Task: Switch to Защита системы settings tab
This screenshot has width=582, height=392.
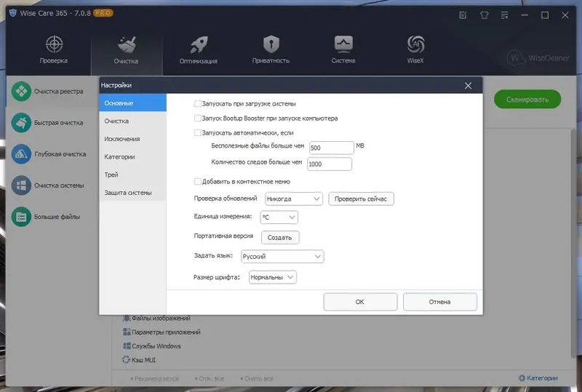Action: (133, 193)
